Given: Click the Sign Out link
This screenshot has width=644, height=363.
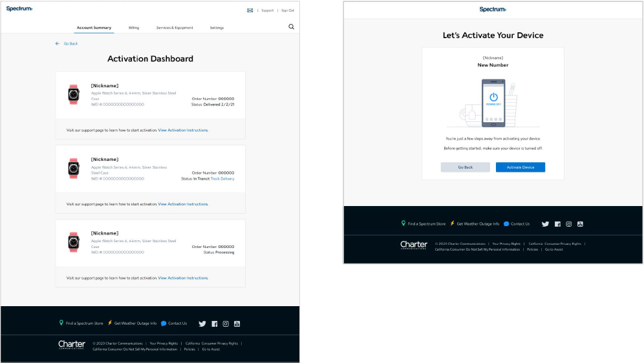Looking at the screenshot, I should [288, 10].
